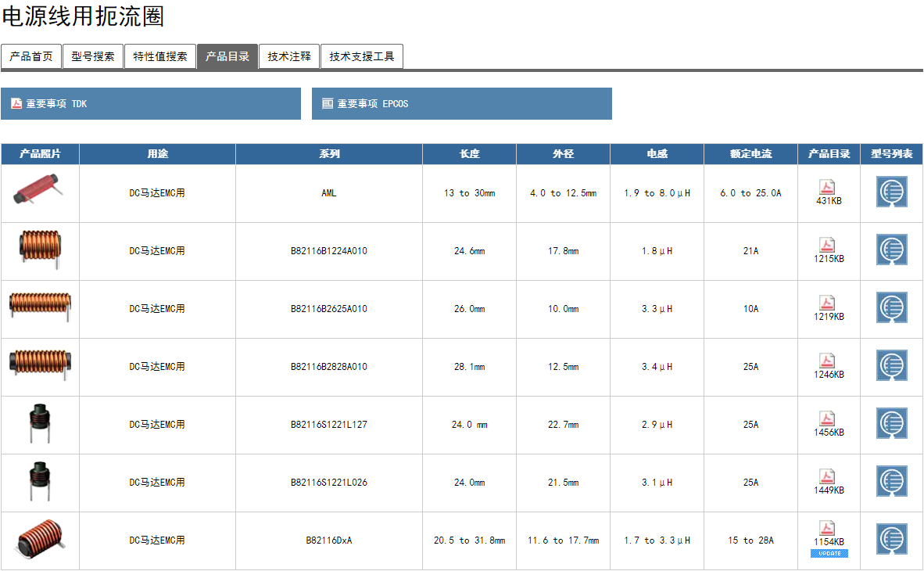Go to the 技术注释 tab
This screenshot has width=924, height=571.
pyautogui.click(x=289, y=56)
